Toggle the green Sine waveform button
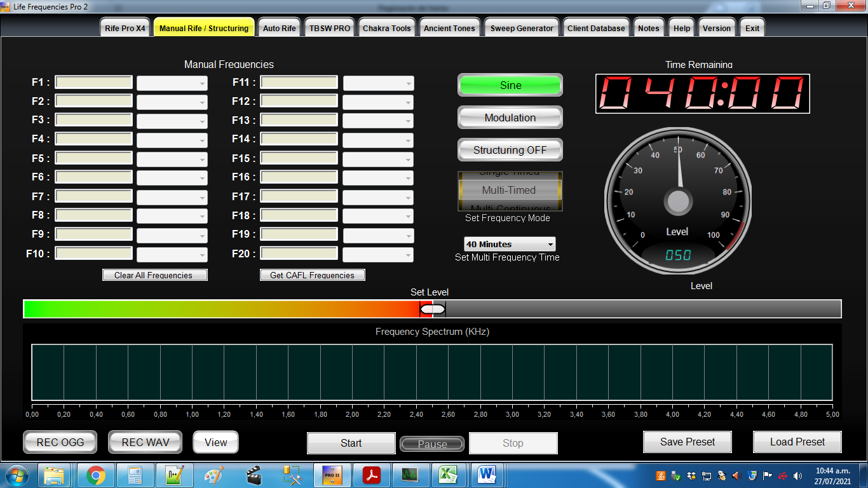The width and height of the screenshot is (868, 488). [510, 85]
